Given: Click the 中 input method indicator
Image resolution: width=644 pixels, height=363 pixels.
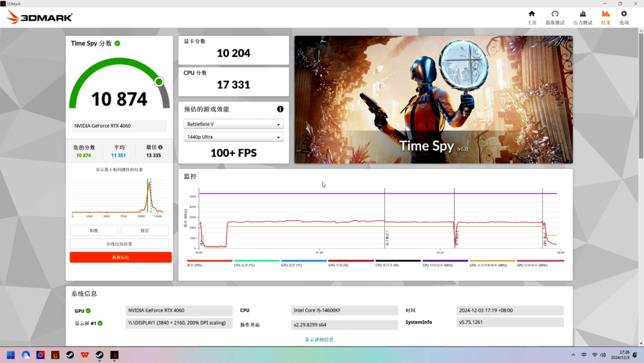Looking at the screenshot, I should click(x=584, y=355).
